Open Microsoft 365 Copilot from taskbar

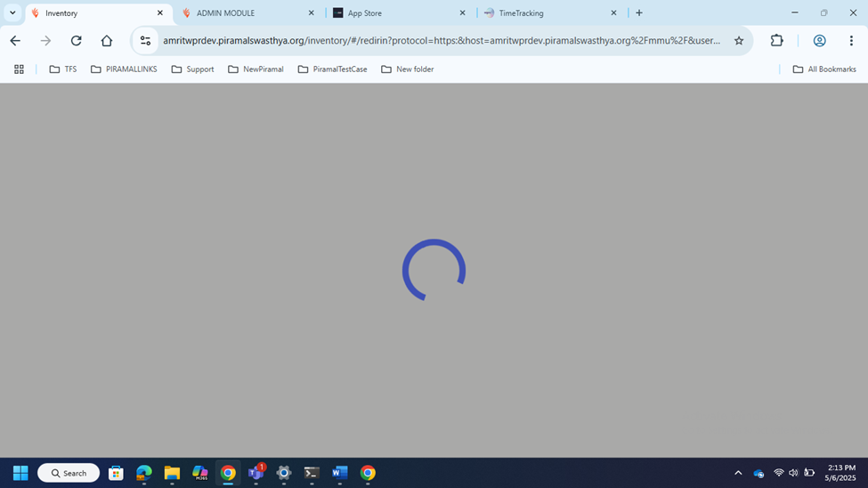click(199, 473)
